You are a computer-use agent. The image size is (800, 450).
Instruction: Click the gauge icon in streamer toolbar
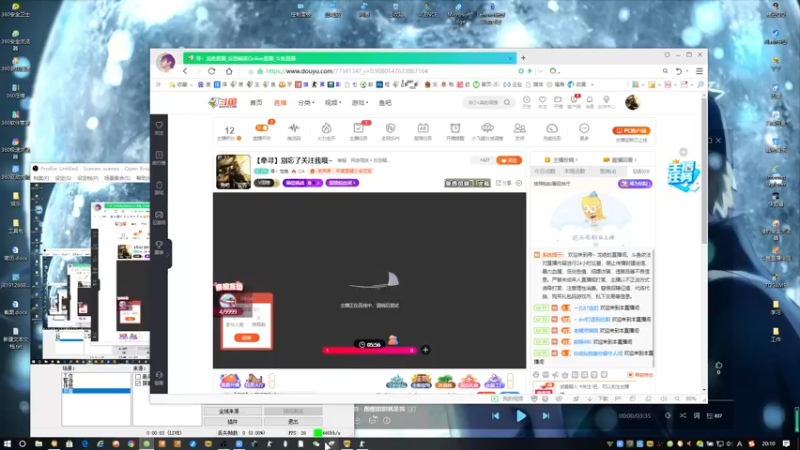coord(552,128)
